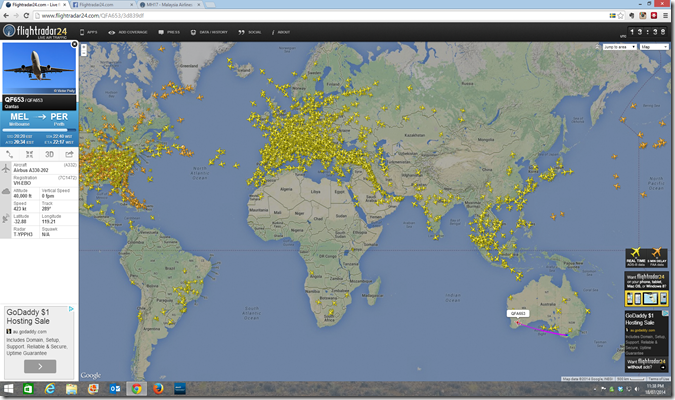Viewport: 675px width, 400px height.
Task: Click the weather cloud icon in panel
Action: tap(6, 191)
